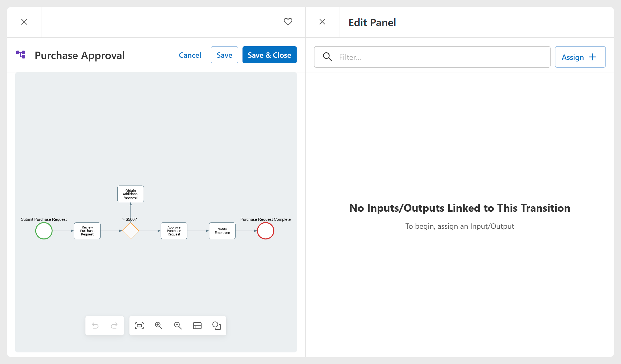
Task: Click the purple process diagram icon
Action: coord(21,55)
